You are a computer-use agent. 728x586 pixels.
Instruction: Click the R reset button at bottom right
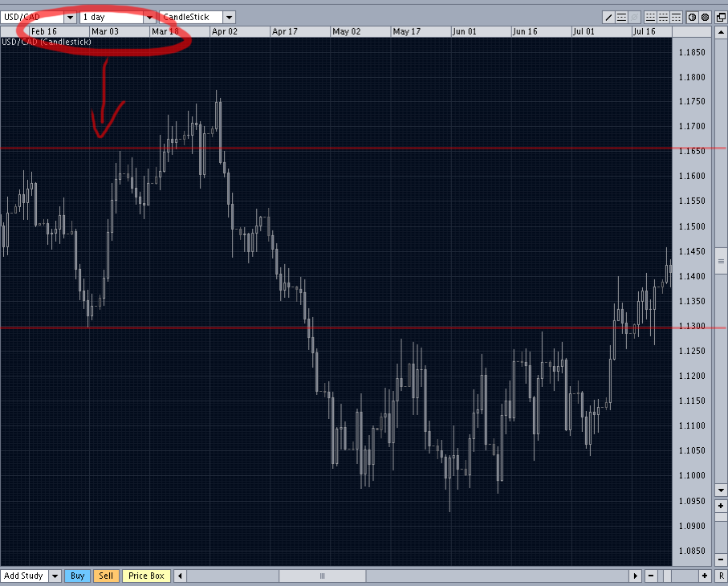click(x=721, y=576)
